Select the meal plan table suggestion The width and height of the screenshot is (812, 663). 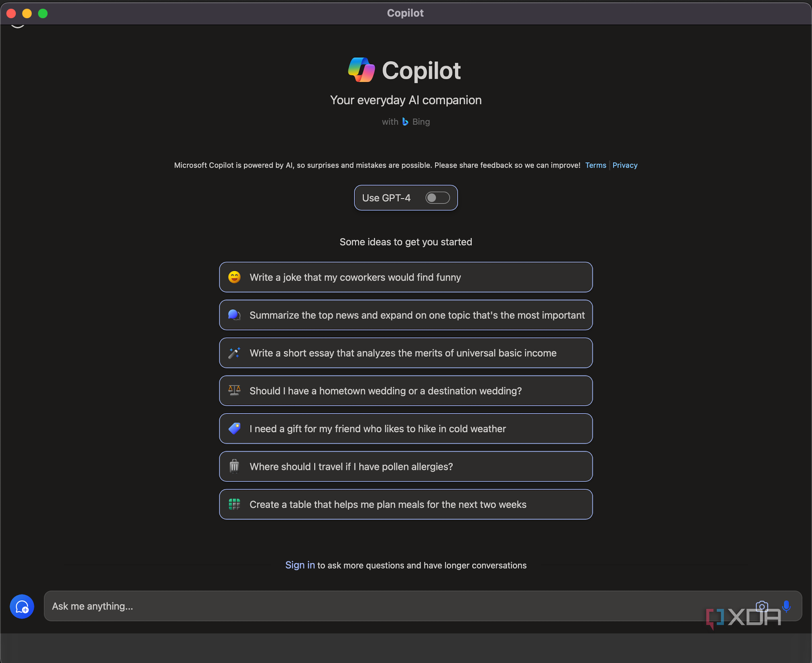(x=406, y=505)
